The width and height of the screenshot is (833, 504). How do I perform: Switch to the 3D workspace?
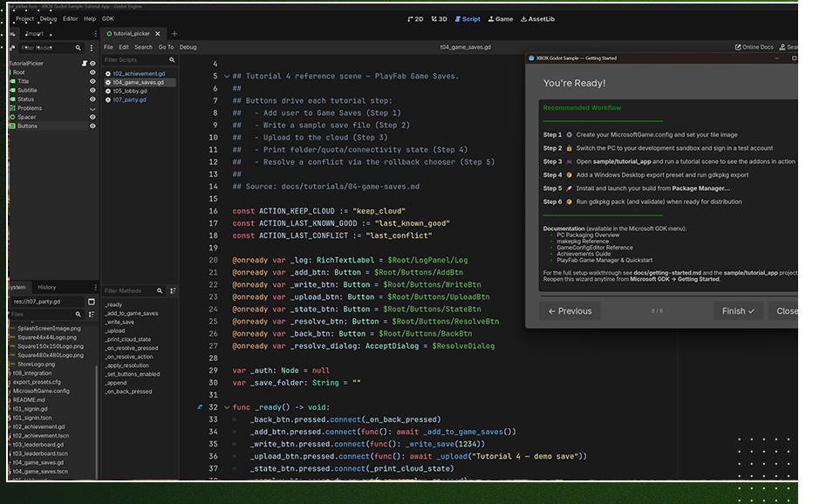coord(439,19)
